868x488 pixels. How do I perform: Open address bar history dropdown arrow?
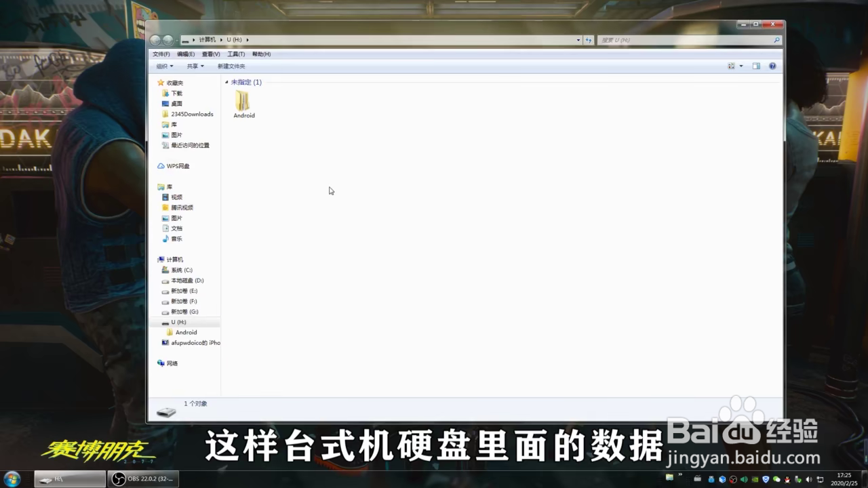pos(578,40)
